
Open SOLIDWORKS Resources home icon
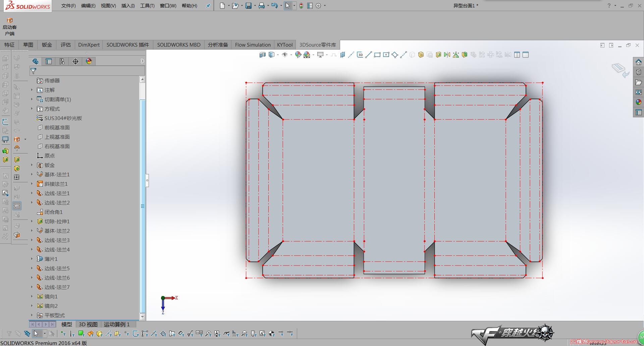pos(639,62)
